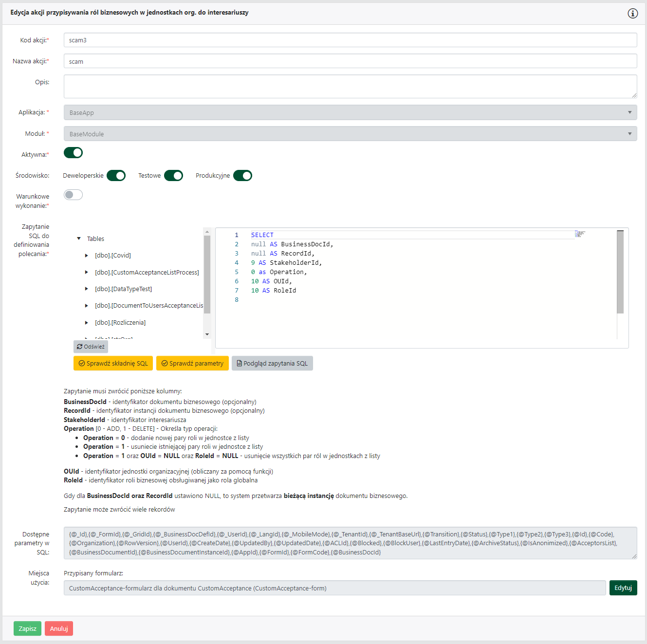This screenshot has width=647, height=644.
Task: Select the [dbo].[Rozliczenia] table
Action: coord(120,323)
